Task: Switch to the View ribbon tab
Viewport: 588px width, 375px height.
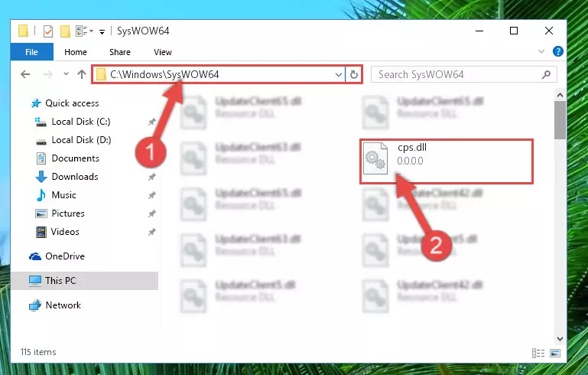Action: (x=163, y=52)
